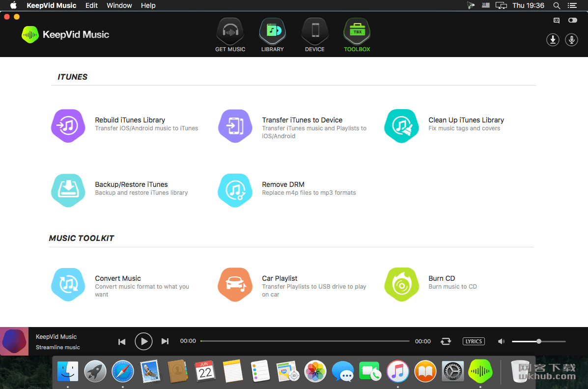Click the volume slider handle
588x389 pixels.
click(539, 341)
